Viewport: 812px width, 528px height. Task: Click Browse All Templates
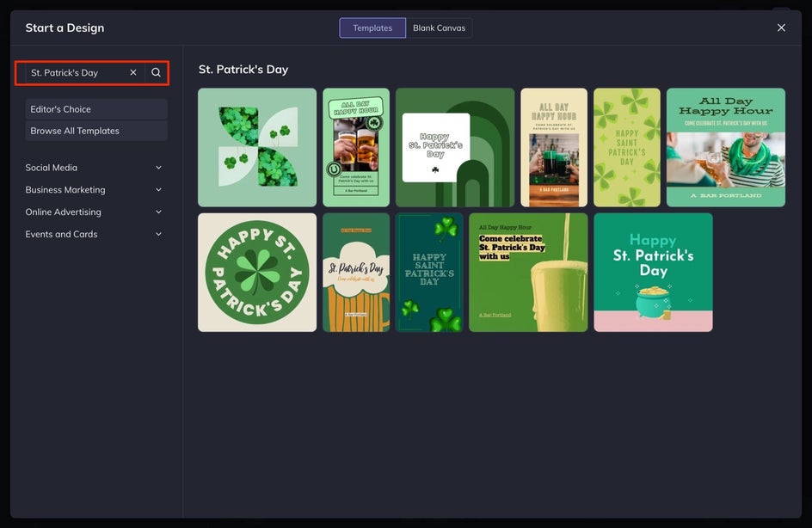point(96,131)
